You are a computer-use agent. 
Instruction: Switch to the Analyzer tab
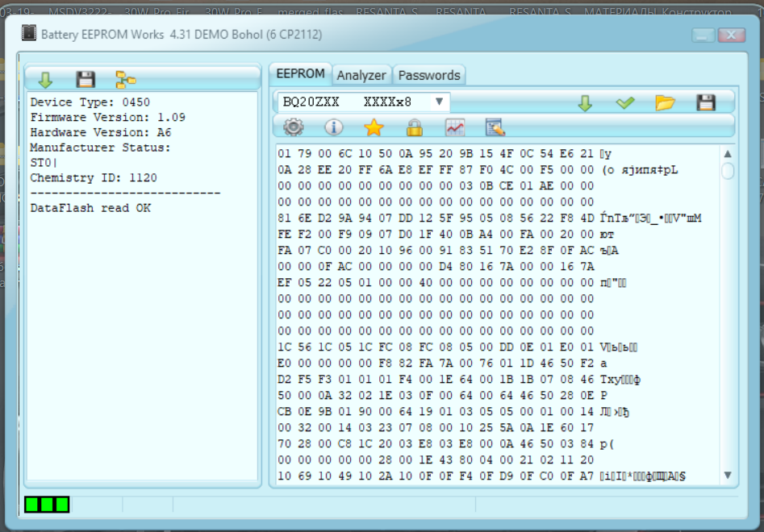tap(361, 75)
